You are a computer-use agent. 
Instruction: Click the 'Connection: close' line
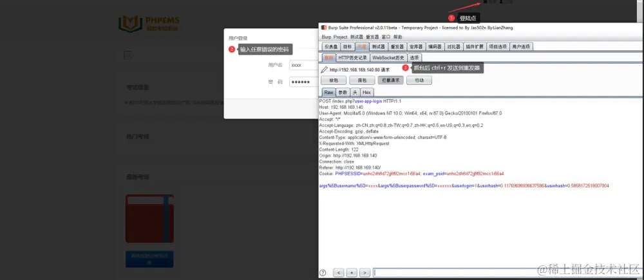(x=336, y=162)
